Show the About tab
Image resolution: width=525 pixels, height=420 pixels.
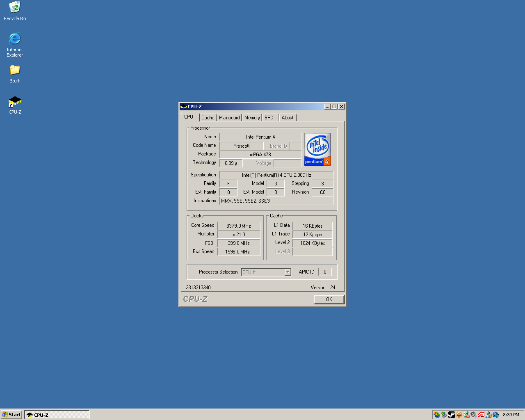click(x=288, y=118)
